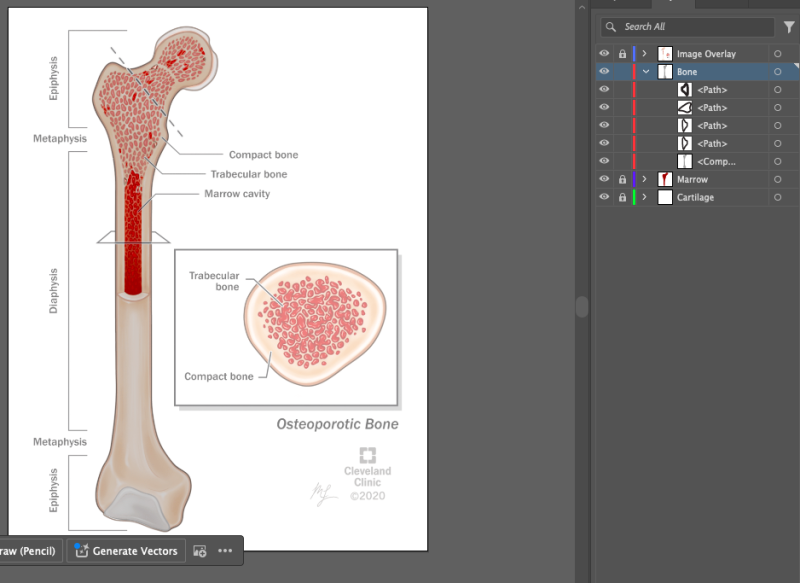
Task: Click the lock icon on the Image Overlay layer
Action: point(622,54)
